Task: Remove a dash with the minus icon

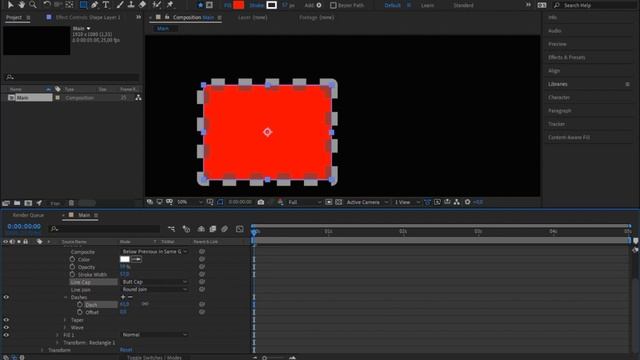Action: click(130, 297)
